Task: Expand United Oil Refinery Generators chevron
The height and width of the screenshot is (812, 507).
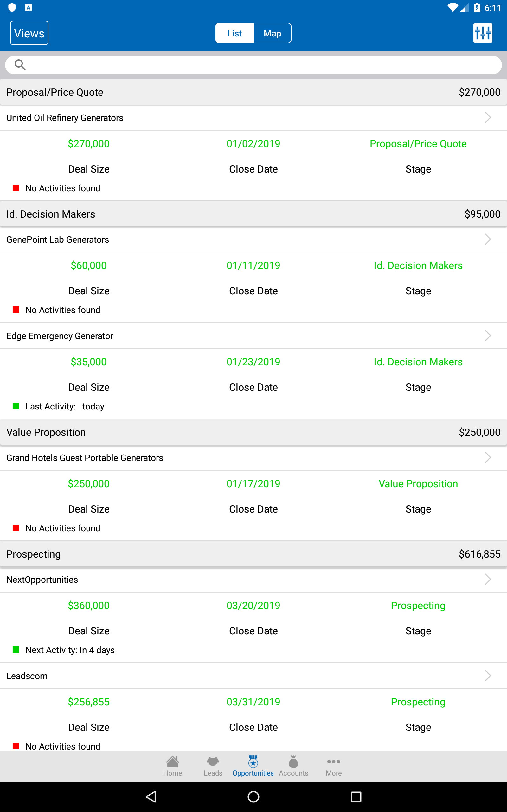Action: tap(488, 117)
